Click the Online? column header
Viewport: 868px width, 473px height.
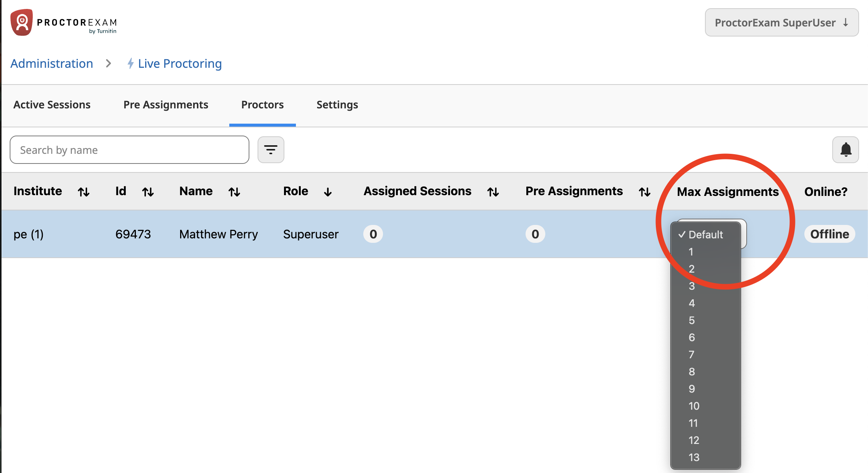coord(826,191)
